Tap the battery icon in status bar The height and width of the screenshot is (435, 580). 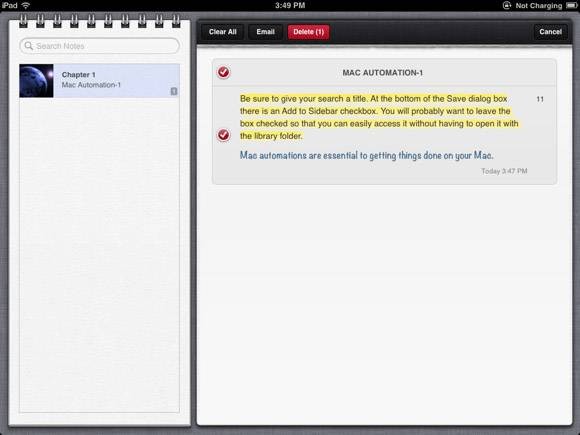571,6
